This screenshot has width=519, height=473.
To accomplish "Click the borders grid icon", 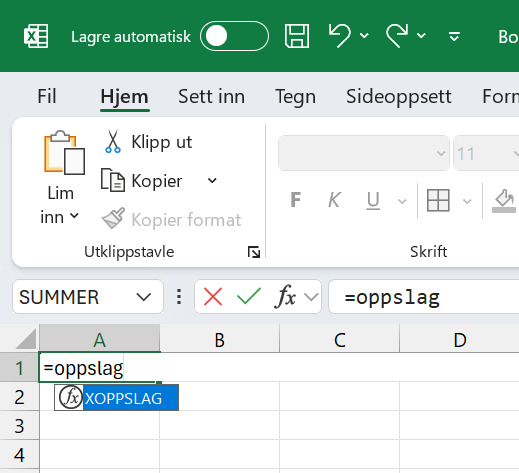I will point(438,200).
